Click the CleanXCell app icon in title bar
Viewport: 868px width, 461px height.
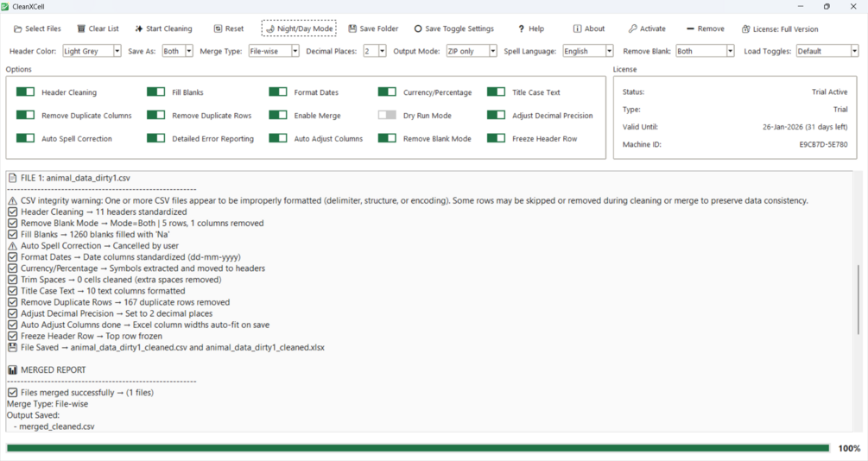tap(5, 6)
